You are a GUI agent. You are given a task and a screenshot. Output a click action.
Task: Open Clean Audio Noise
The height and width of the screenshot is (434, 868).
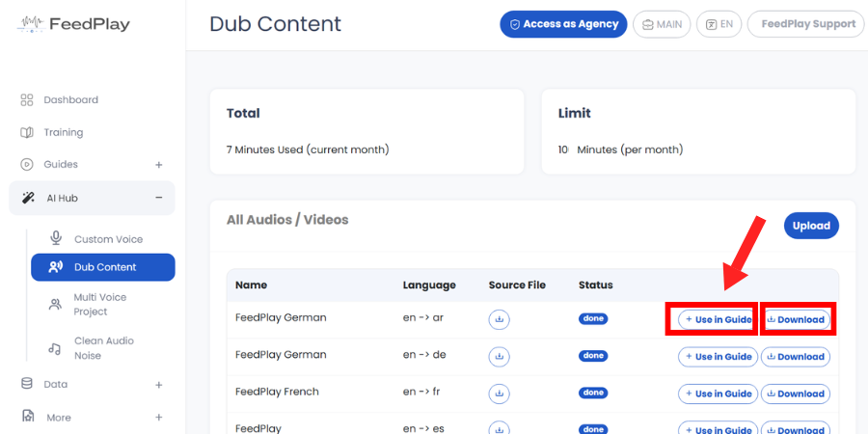[104, 347]
